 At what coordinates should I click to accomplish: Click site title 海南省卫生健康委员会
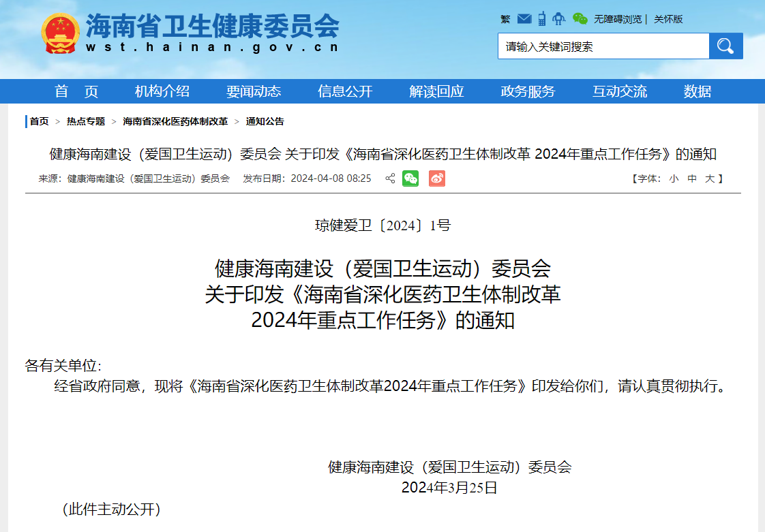pyautogui.click(x=212, y=26)
